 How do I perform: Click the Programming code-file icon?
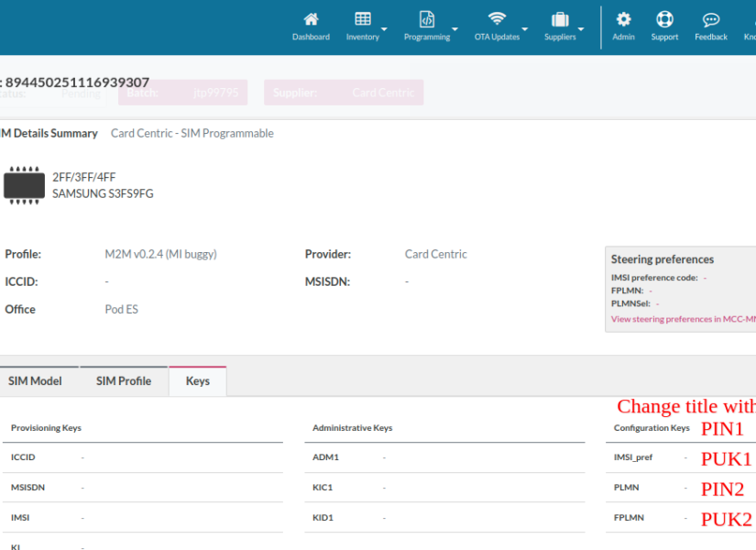[427, 19]
